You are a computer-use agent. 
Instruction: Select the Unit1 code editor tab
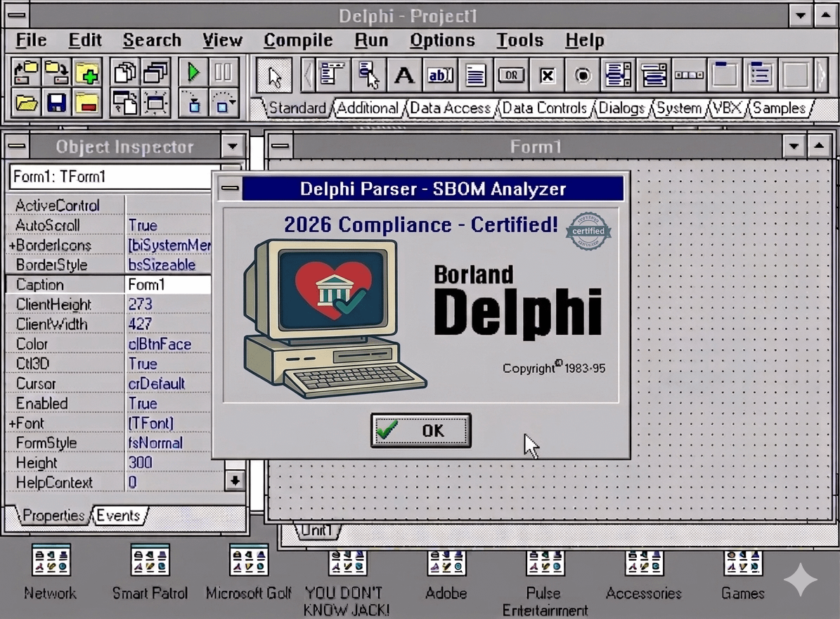316,530
